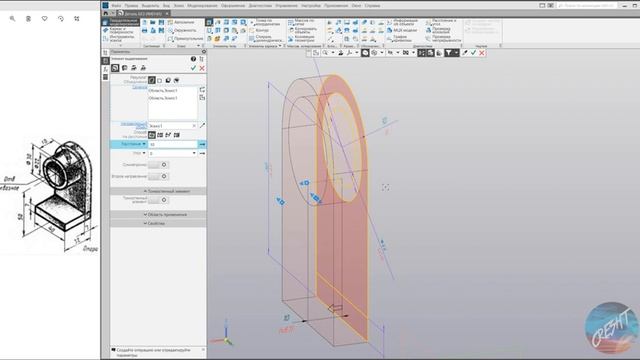Image resolution: width=640 pixels, height=360 pixels.
Task: Open the Файл menu
Action: click(x=116, y=6)
